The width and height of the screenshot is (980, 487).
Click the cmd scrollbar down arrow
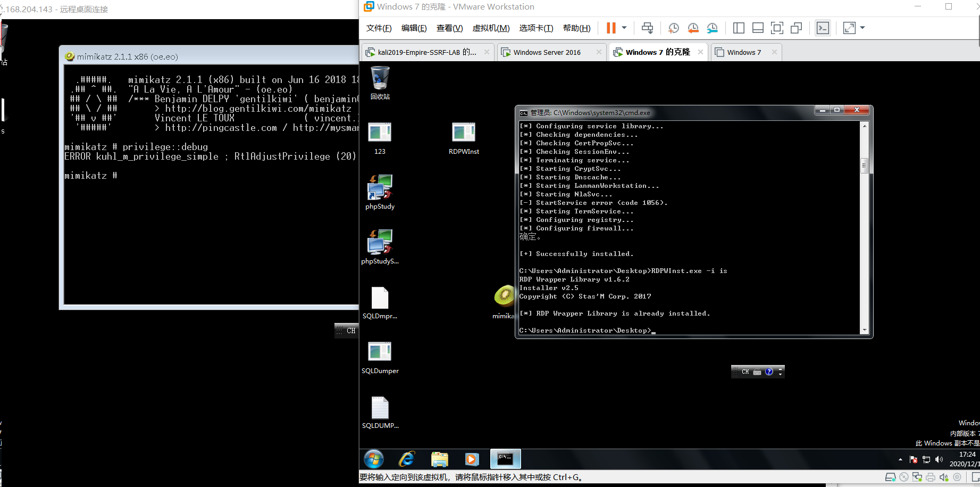[x=865, y=330]
